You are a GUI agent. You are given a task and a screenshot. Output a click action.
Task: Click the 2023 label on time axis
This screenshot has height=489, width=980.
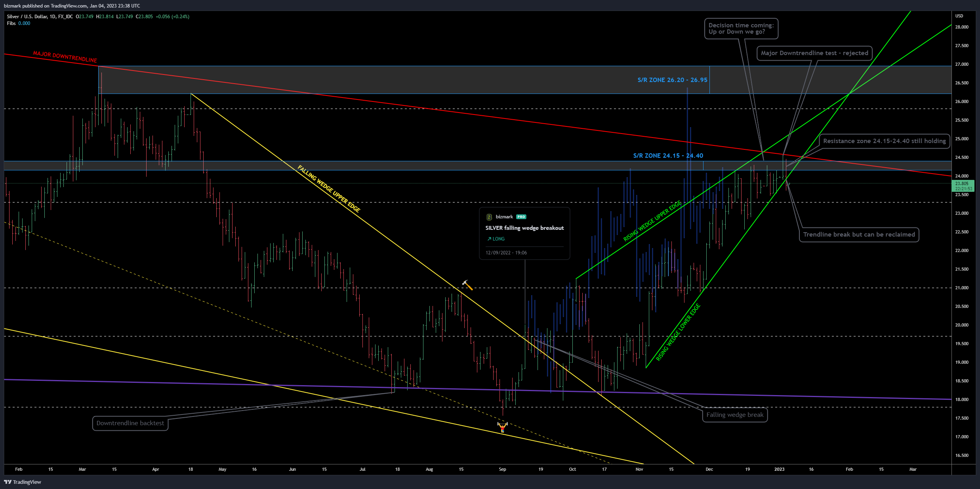coord(779,469)
